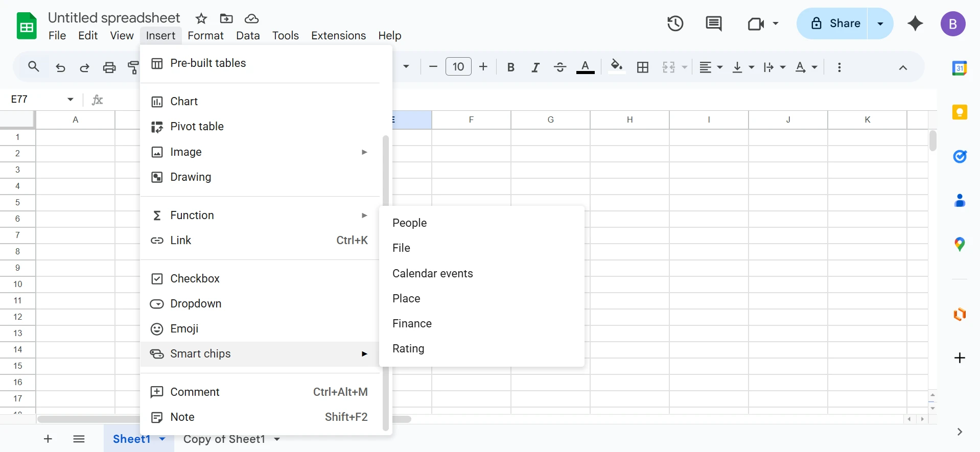
Task: Expand the Share button dropdown arrow
Action: click(880, 23)
